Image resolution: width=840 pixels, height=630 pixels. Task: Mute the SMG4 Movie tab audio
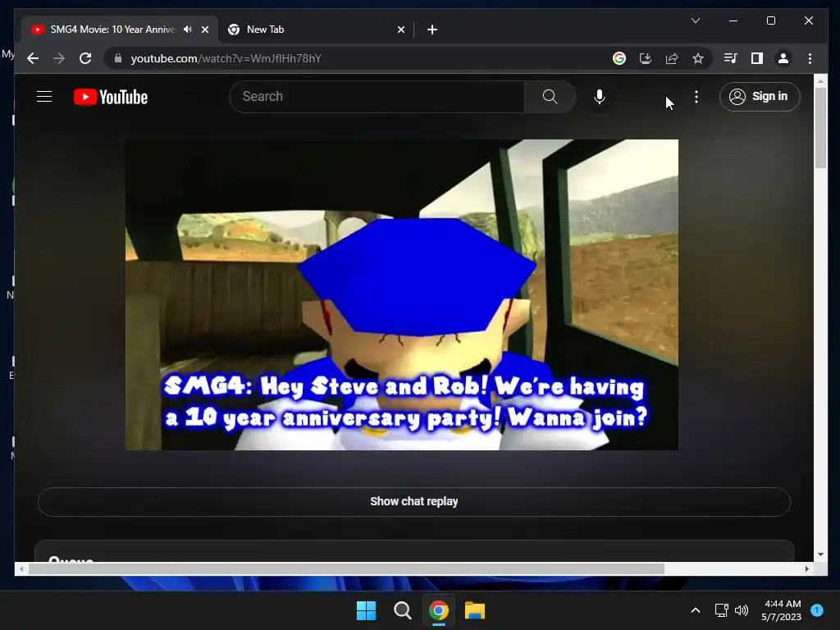[x=188, y=30]
